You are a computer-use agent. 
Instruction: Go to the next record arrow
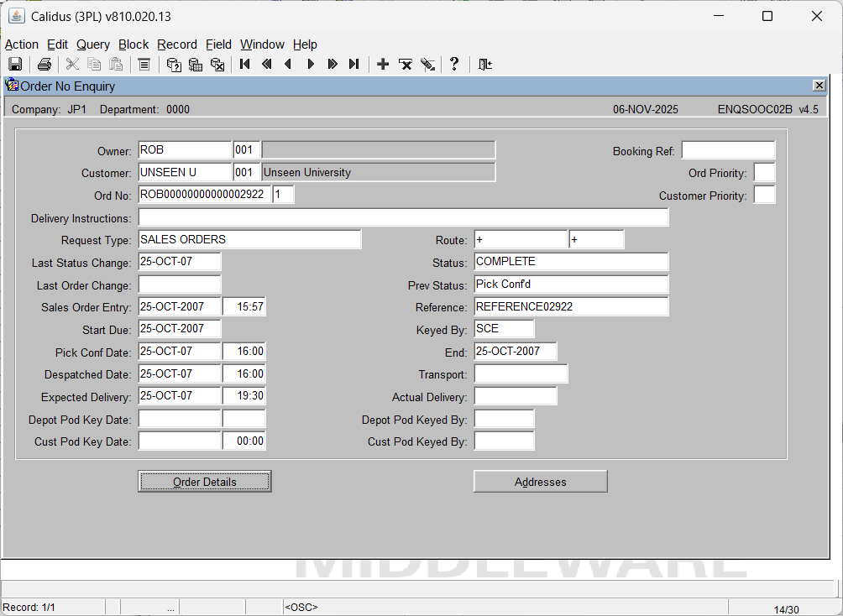click(311, 65)
